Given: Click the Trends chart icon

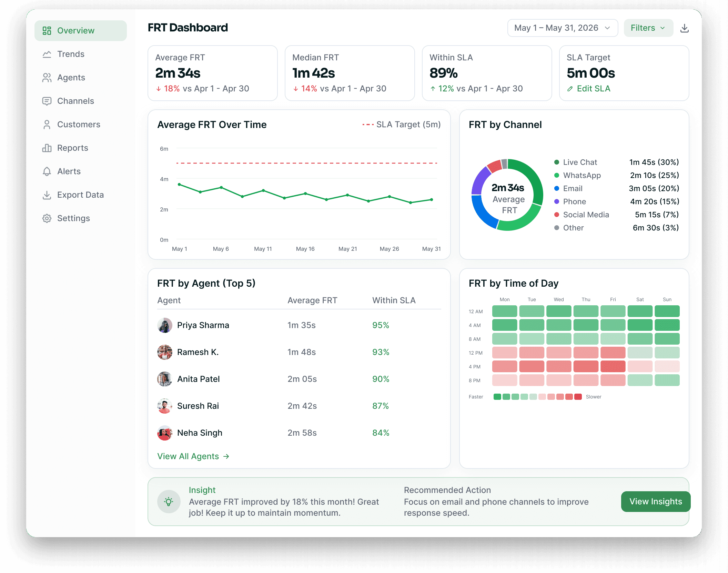Looking at the screenshot, I should [47, 54].
